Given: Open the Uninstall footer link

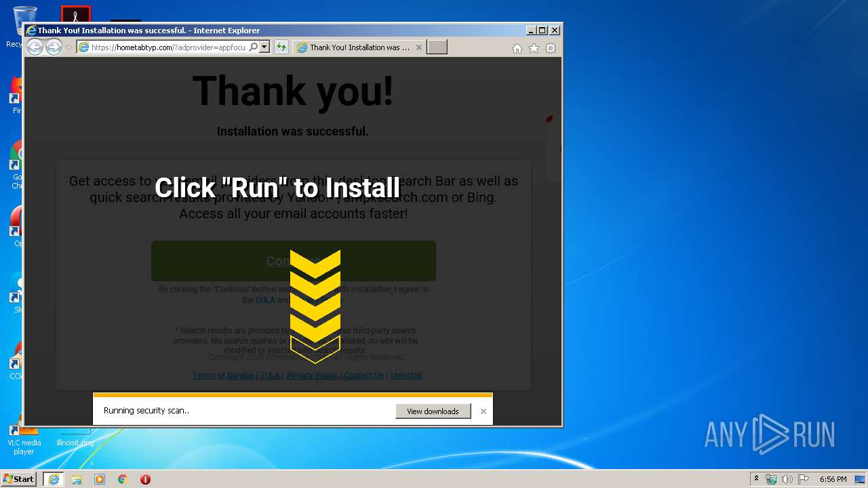Looking at the screenshot, I should 406,375.
